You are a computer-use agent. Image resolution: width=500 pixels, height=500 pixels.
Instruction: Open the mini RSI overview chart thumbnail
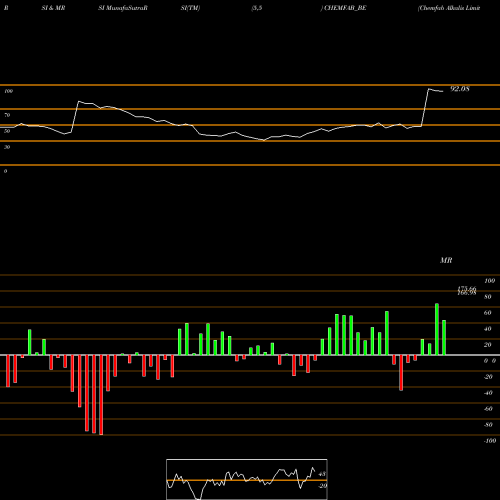coord(247,479)
